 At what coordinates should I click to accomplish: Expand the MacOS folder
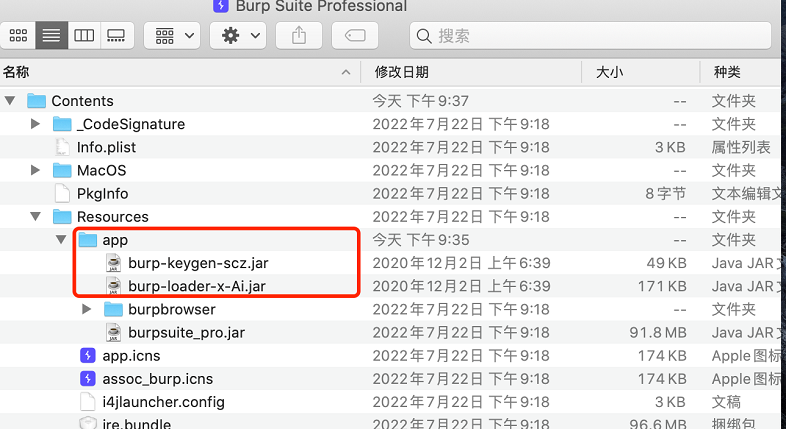35,170
